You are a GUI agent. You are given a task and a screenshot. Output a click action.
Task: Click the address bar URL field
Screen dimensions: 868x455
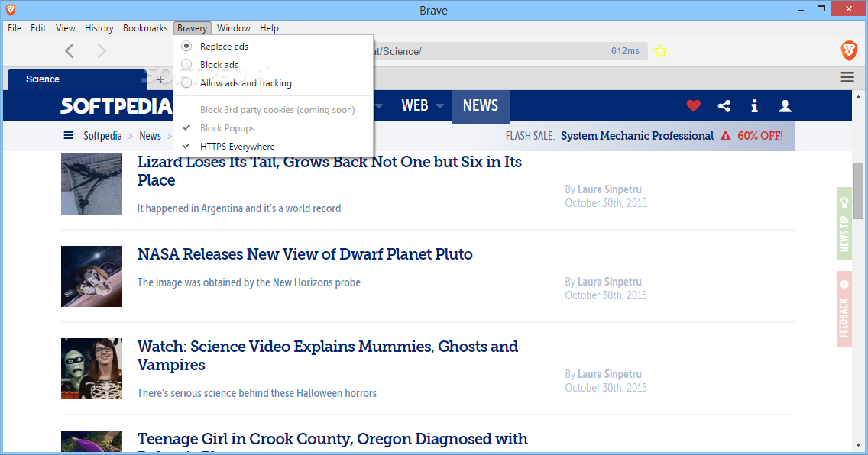(x=510, y=51)
